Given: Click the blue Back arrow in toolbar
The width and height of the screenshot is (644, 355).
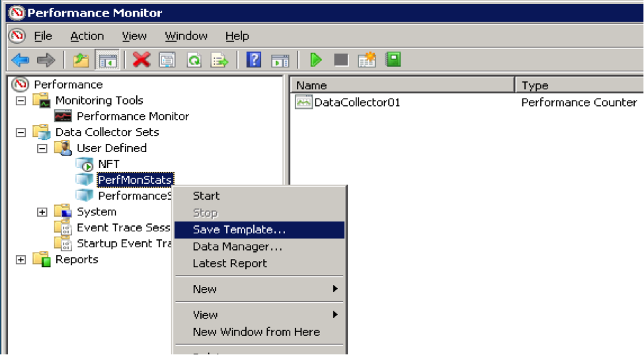Looking at the screenshot, I should tap(20, 60).
